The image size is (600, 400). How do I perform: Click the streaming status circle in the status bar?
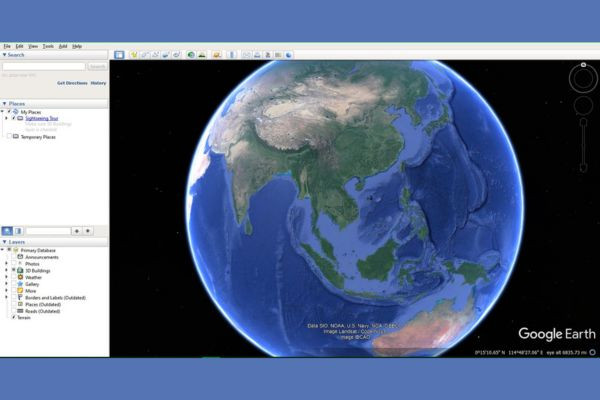[x=592, y=352]
